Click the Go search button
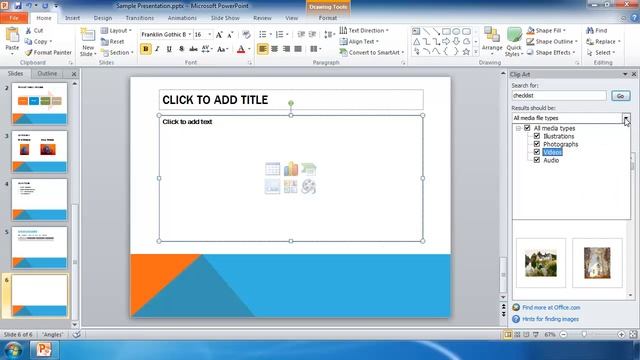This screenshot has height=360, width=640. 620,96
